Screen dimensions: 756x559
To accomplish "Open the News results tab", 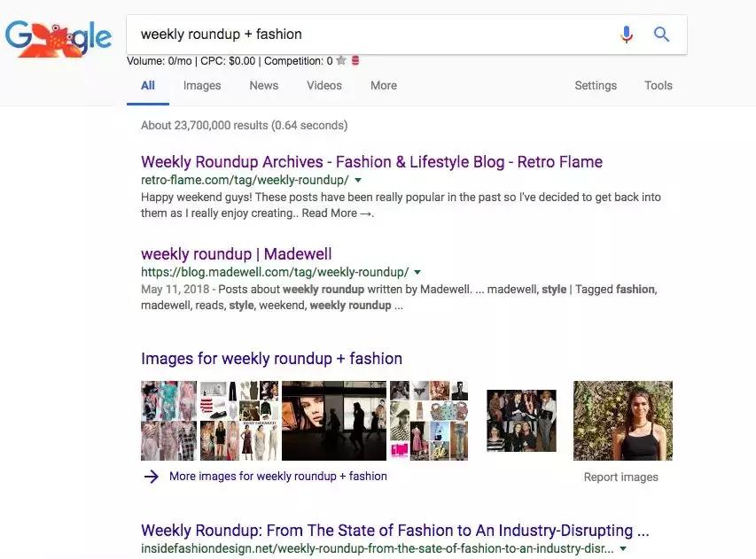I will (x=263, y=86).
